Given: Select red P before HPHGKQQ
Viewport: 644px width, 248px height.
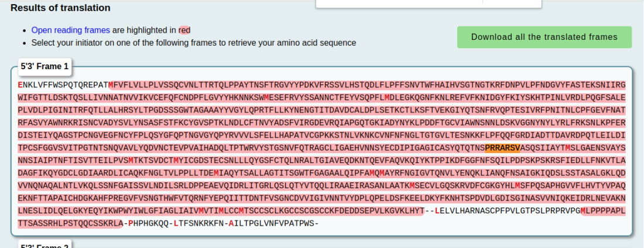Looking at the screenshot, I should click(x=131, y=223).
